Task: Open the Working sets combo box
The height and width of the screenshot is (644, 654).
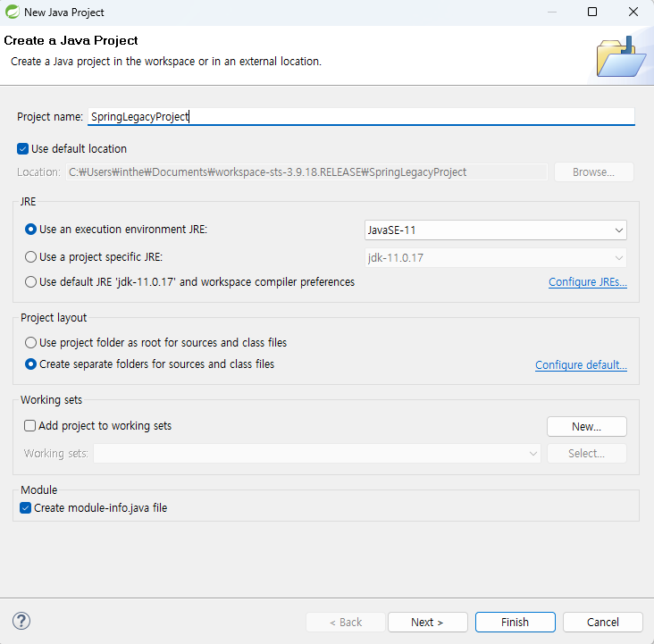Action: (x=317, y=454)
